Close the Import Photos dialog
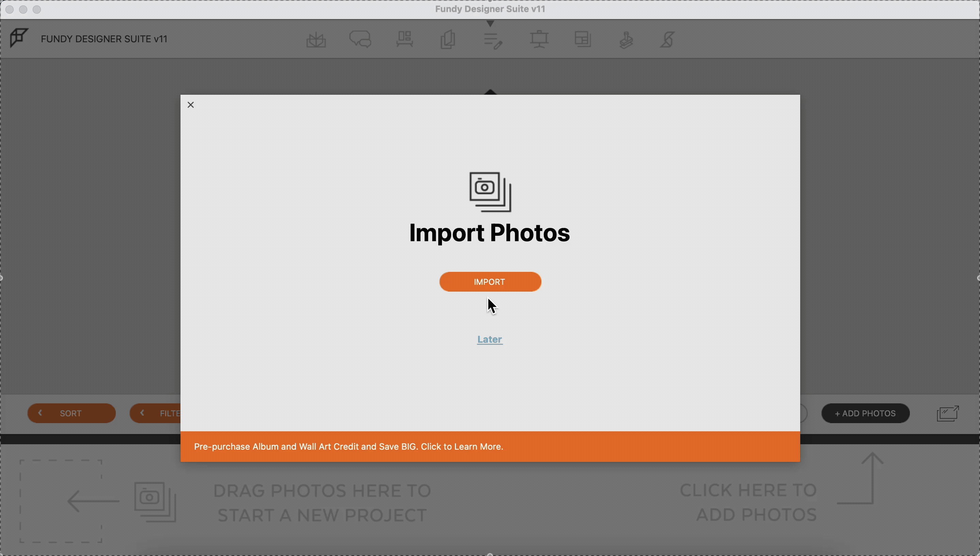This screenshot has width=980, height=556. 191,105
